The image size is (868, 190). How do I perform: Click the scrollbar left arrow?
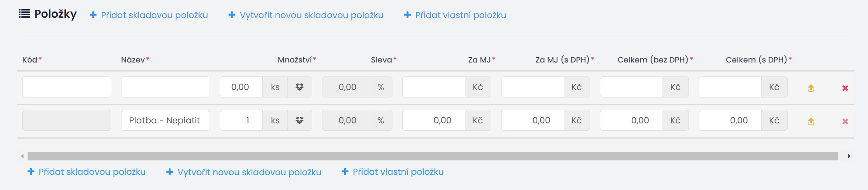[22, 156]
